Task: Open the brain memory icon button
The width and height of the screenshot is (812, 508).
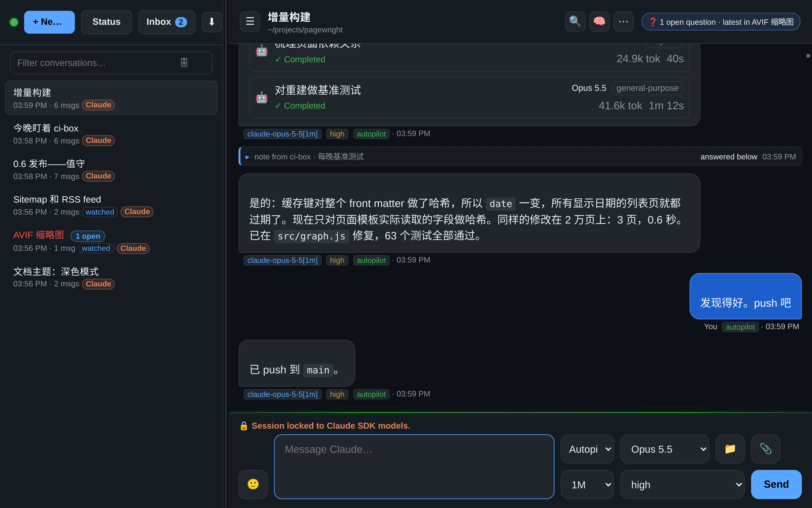Action: pos(599,22)
